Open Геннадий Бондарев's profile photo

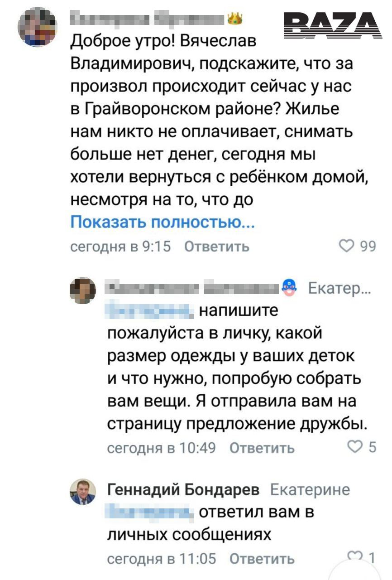(x=82, y=492)
